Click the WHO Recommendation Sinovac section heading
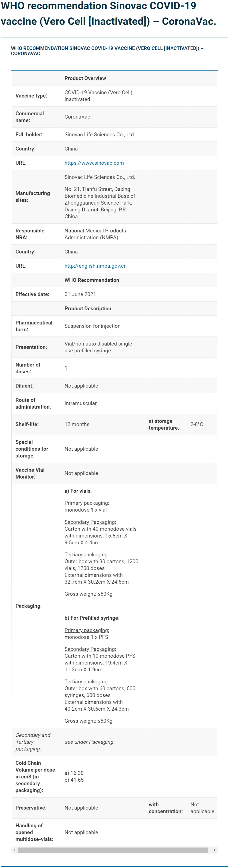 (x=107, y=51)
